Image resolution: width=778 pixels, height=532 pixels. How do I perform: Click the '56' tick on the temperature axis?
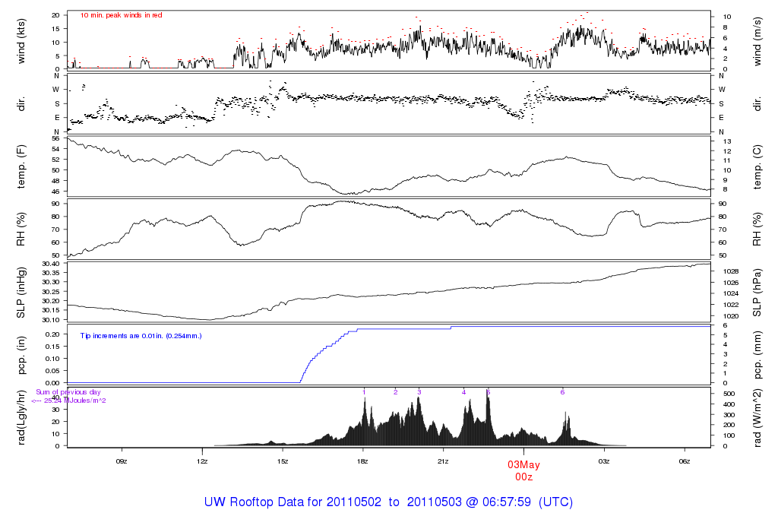click(55, 138)
